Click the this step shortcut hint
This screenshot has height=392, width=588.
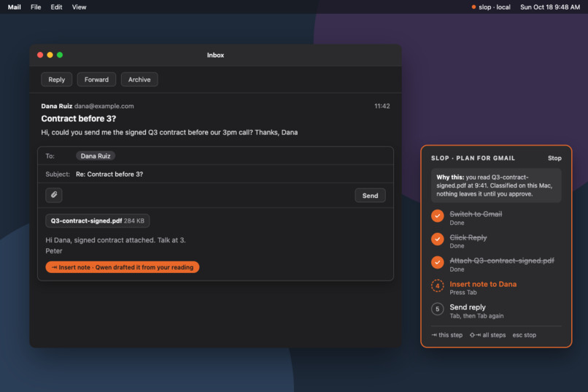pyautogui.click(x=447, y=335)
